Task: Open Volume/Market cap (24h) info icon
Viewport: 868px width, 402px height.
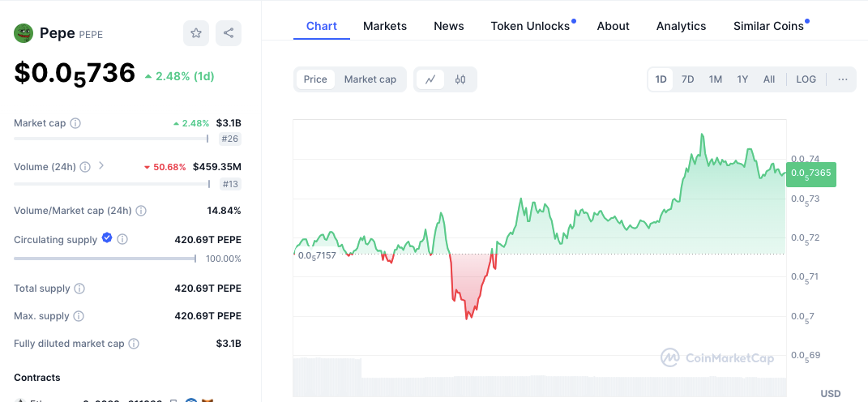Action: [x=141, y=211]
